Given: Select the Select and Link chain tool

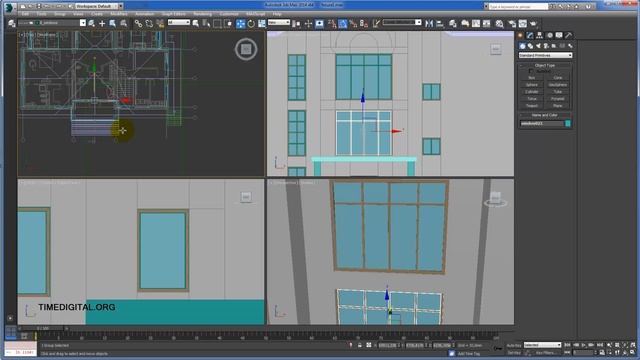Looking at the screenshot, I should pos(138,23).
